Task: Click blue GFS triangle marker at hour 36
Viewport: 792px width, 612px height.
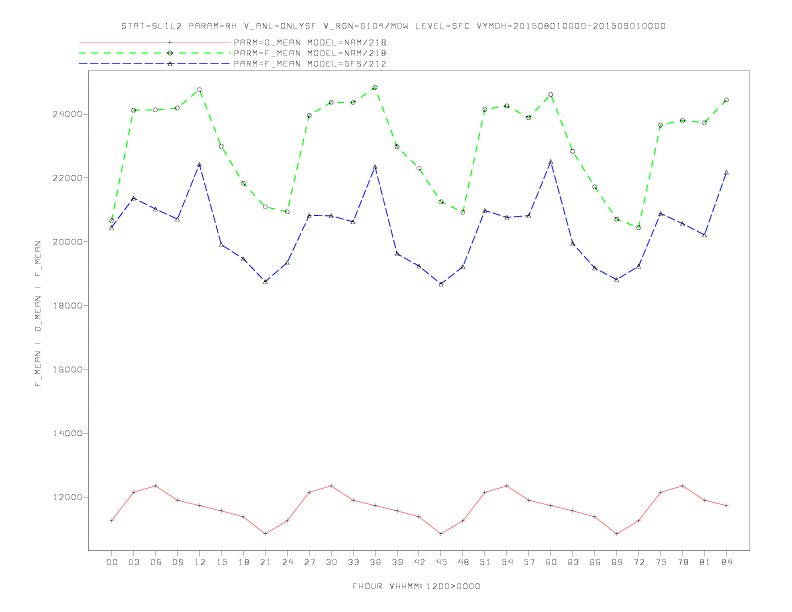Action: [375, 167]
